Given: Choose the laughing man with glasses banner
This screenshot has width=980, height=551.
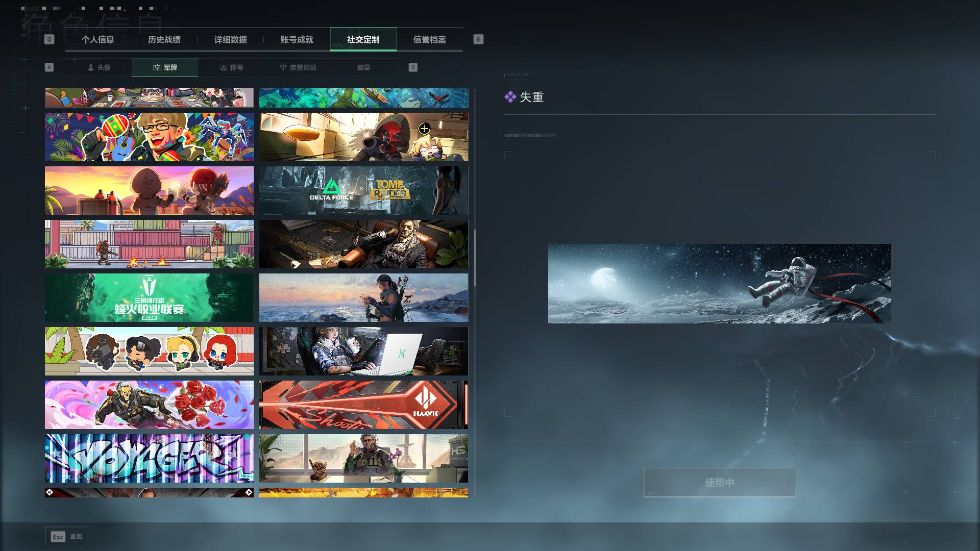Looking at the screenshot, I should tap(149, 137).
